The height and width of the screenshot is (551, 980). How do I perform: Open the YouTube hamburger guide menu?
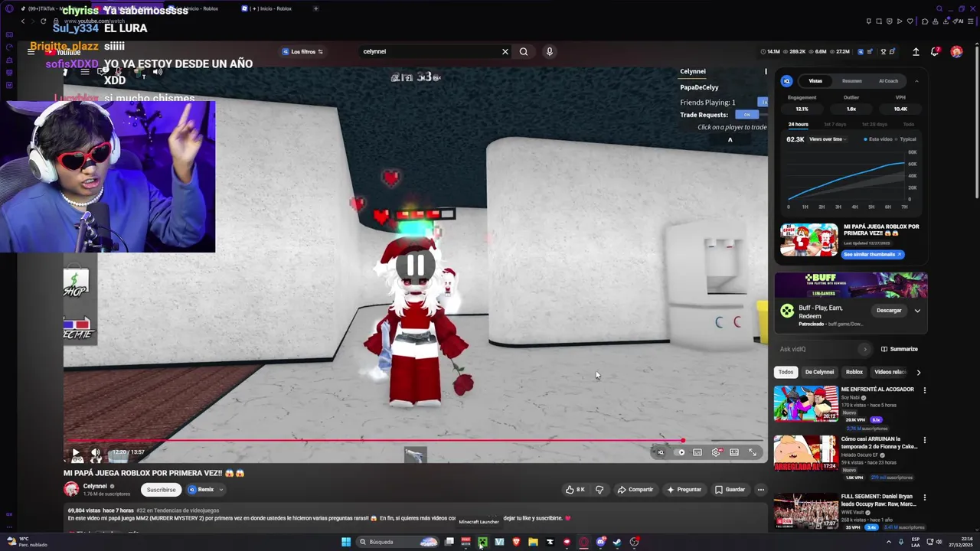[31, 52]
